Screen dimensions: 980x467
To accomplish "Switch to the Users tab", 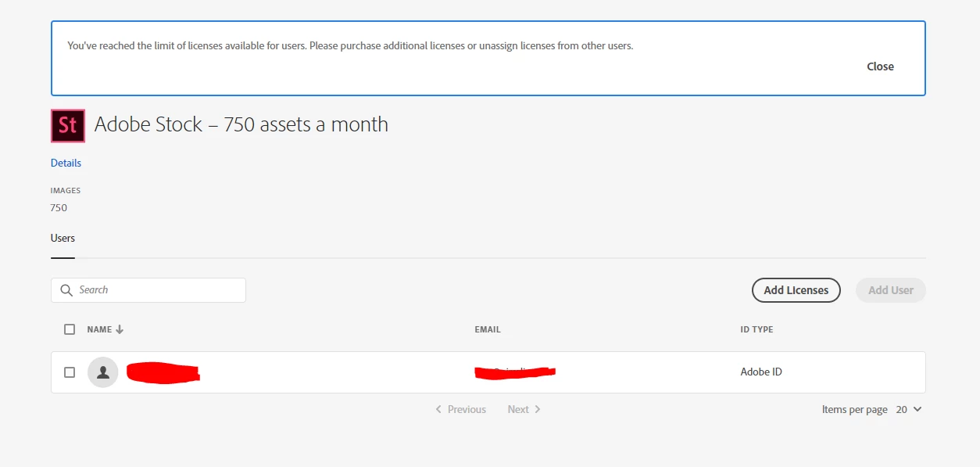I will [63, 238].
